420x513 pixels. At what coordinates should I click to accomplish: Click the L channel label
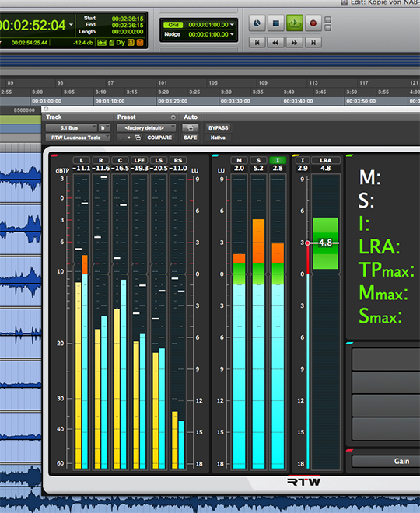82,160
